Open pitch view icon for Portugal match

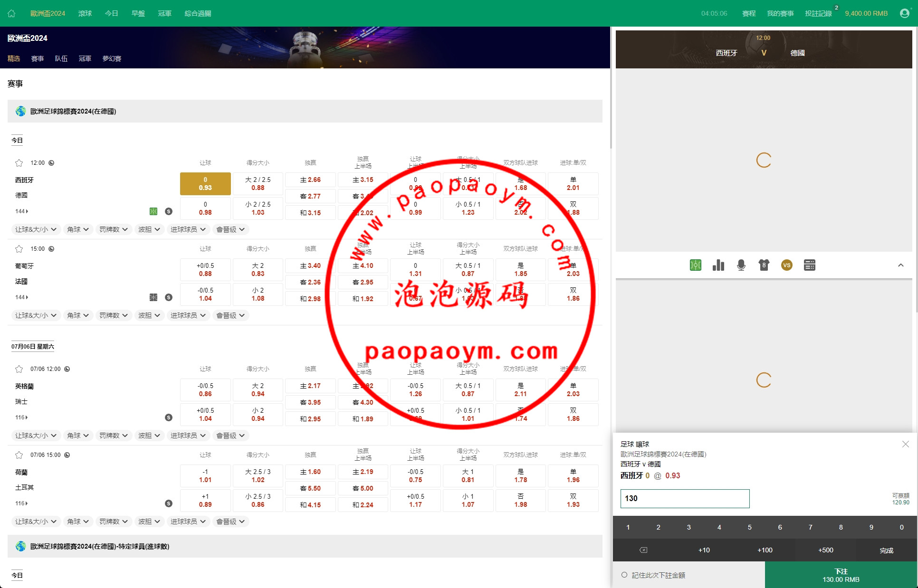click(153, 297)
